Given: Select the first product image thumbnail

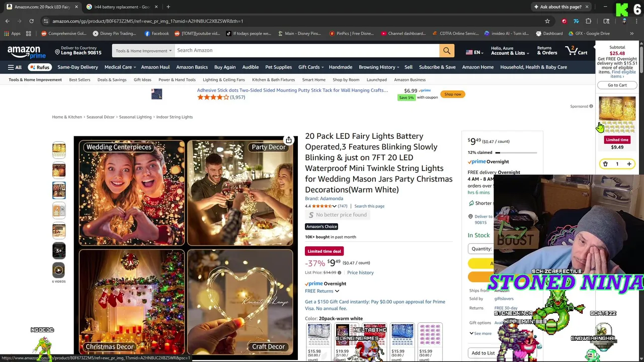Looking at the screenshot, I should (59, 150).
